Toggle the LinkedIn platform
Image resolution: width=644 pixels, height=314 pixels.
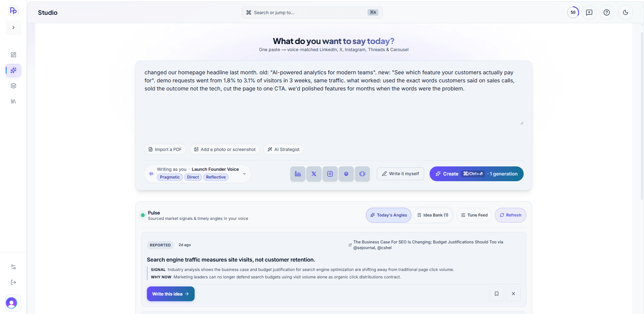[x=298, y=174]
